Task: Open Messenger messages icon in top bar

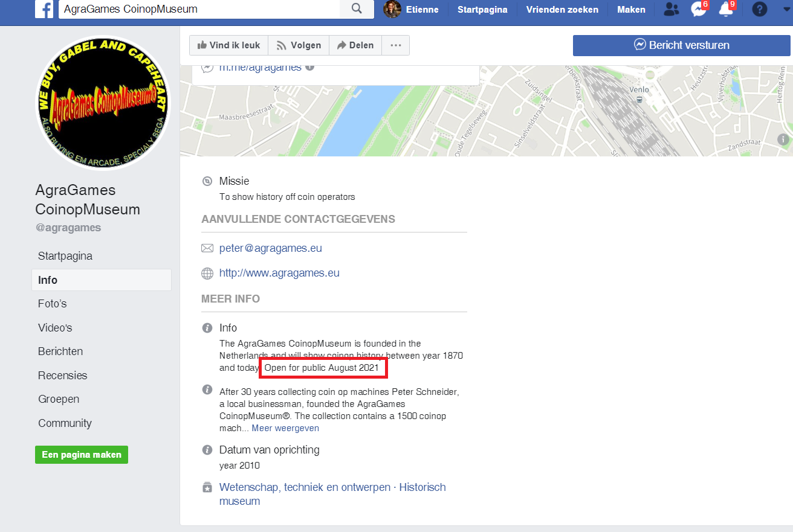Action: pos(699,9)
